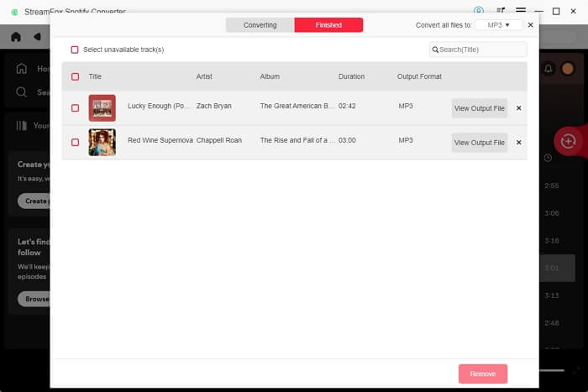Open the Spotify profile avatar
This screenshot has width=588, height=392.
567,69
